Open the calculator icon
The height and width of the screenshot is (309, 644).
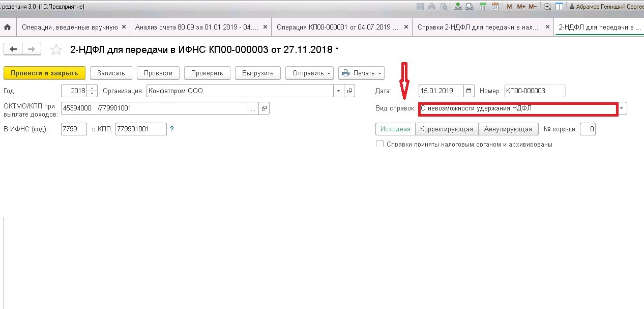[483, 7]
